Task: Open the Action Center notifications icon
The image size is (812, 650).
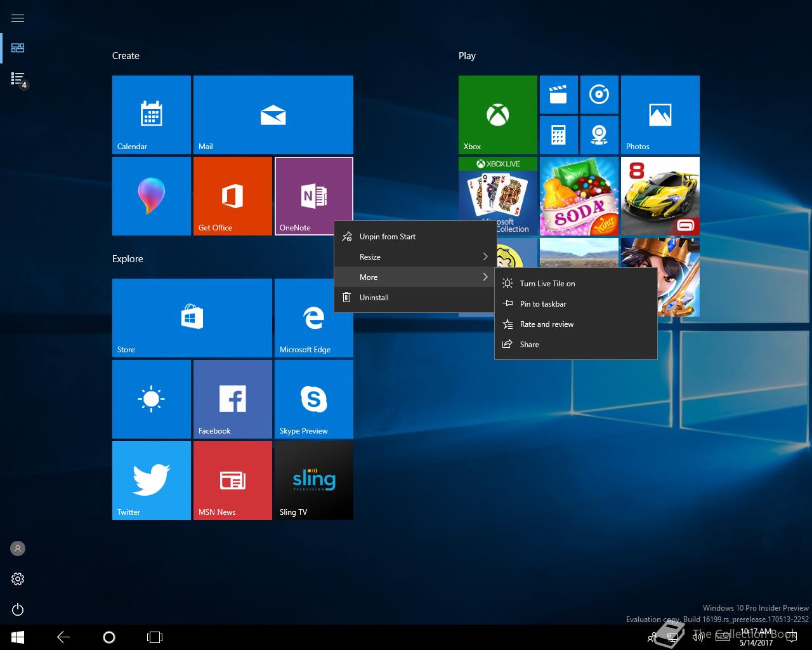Action: [791, 637]
